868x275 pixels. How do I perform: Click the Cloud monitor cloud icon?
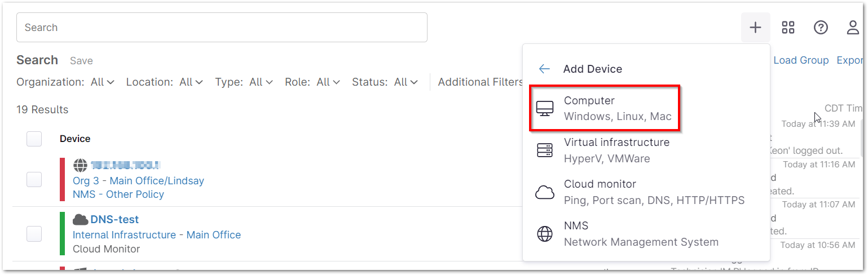click(545, 192)
